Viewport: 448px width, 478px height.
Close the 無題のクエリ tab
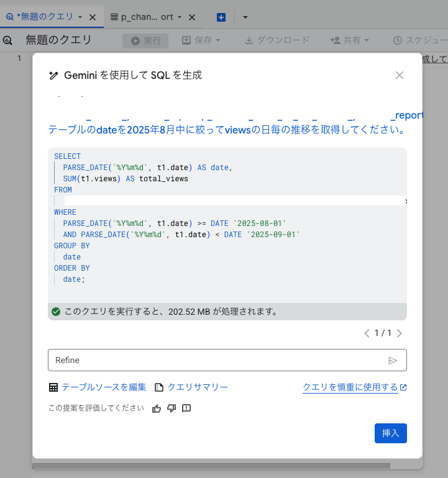(93, 17)
